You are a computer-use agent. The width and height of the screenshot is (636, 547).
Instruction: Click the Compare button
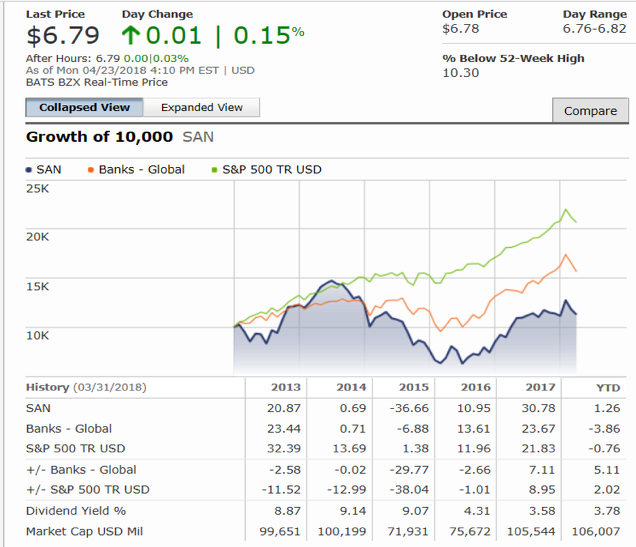point(590,110)
